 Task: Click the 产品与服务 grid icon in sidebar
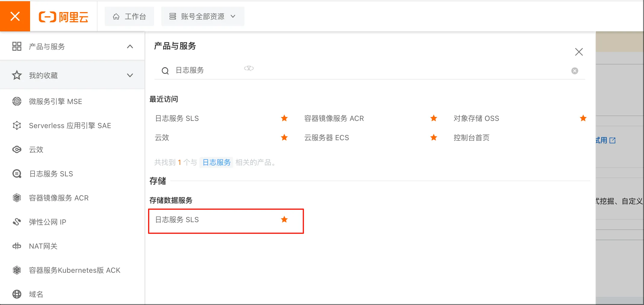17,46
